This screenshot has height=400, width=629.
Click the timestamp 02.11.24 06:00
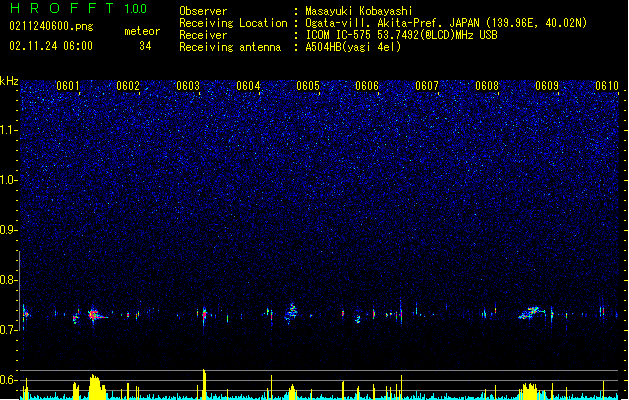coord(51,46)
